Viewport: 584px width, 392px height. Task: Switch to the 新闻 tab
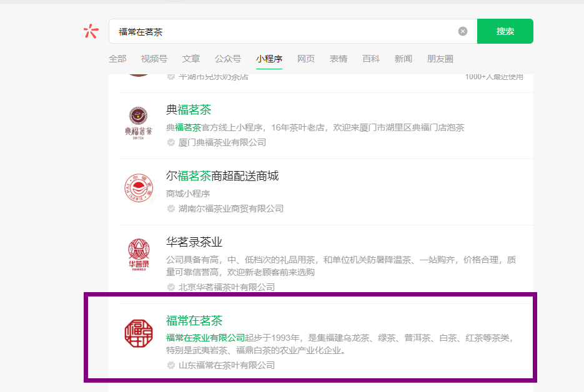click(x=403, y=59)
